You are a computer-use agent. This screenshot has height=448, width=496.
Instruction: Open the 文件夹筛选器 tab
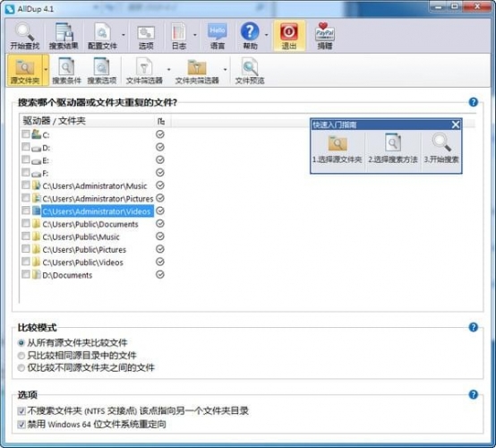point(197,72)
